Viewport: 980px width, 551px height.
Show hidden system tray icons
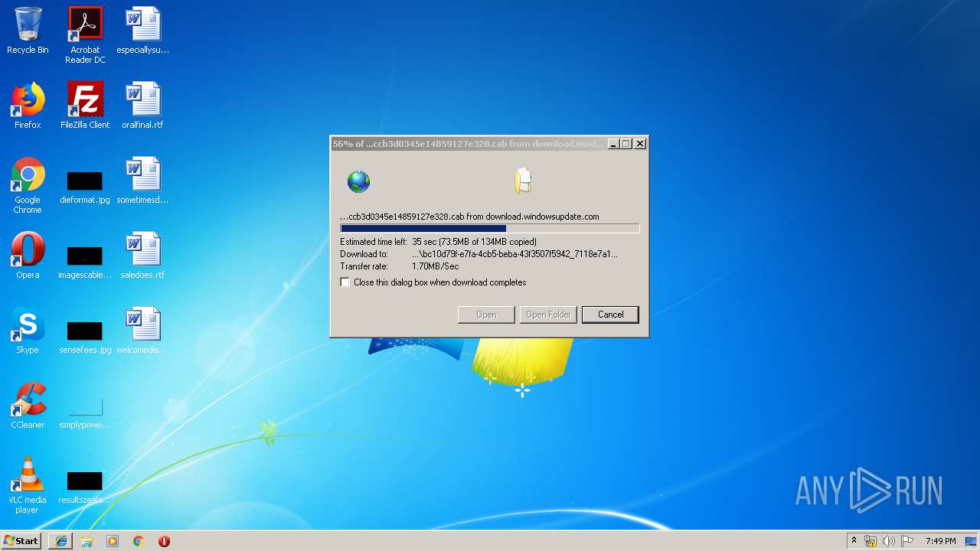(854, 541)
